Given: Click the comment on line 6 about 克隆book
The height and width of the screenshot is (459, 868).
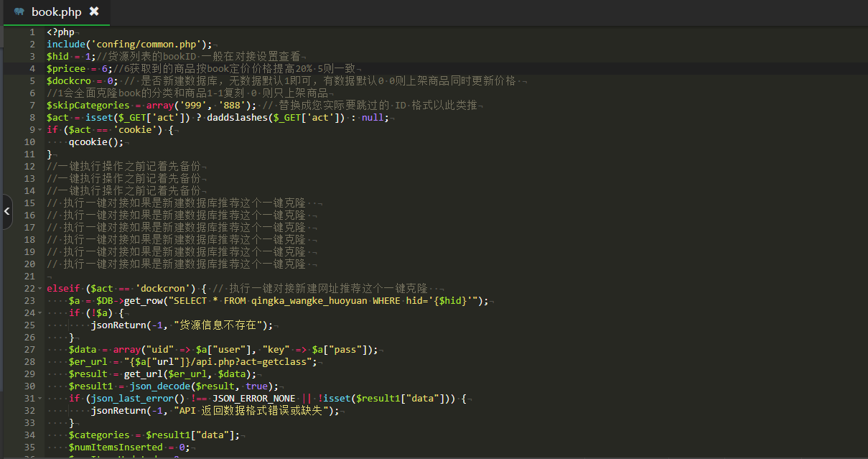Looking at the screenshot, I should tap(187, 93).
